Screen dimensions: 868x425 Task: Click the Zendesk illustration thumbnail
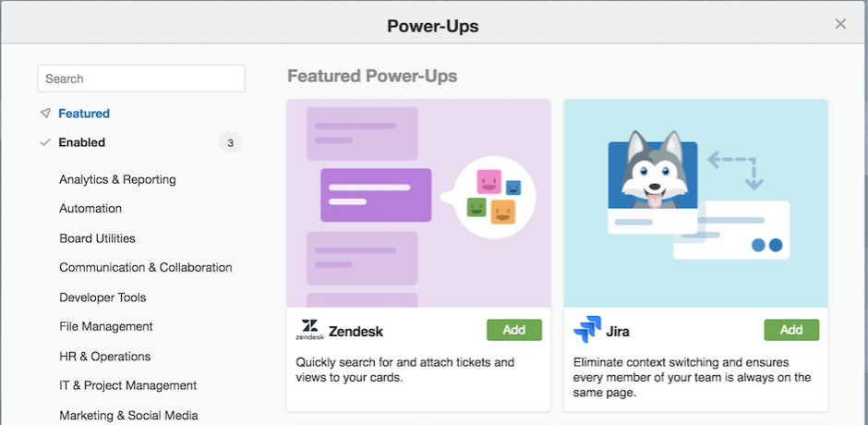click(418, 203)
